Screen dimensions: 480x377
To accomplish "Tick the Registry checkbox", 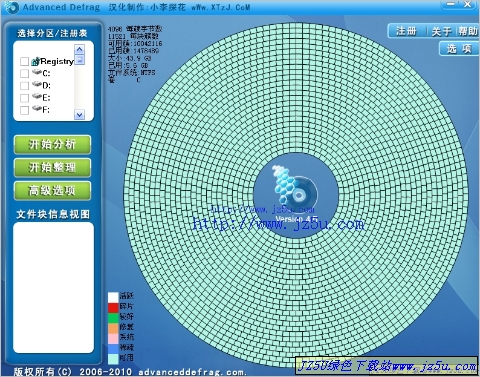I will (24, 61).
